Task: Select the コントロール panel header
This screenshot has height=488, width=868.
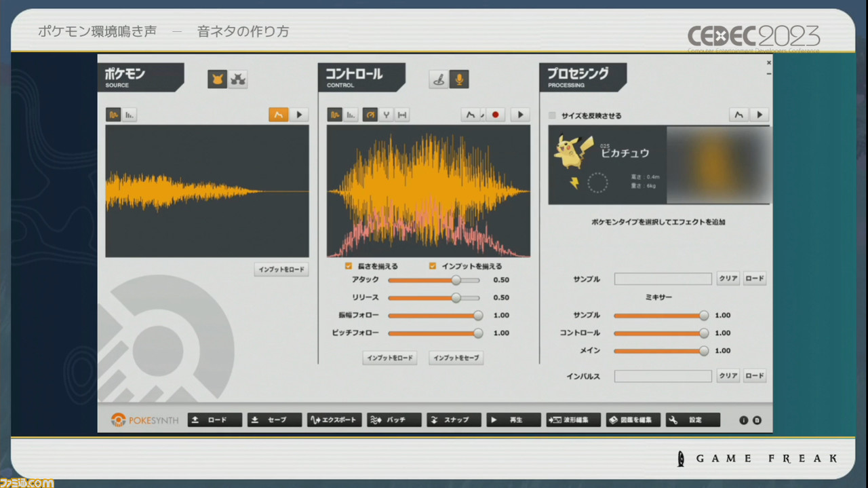Action: click(x=361, y=77)
